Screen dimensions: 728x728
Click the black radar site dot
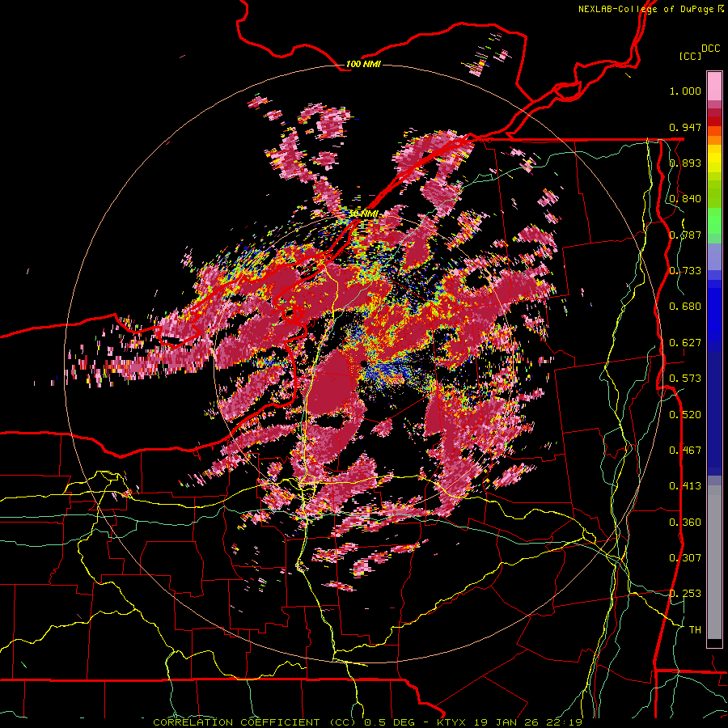[x=363, y=363]
